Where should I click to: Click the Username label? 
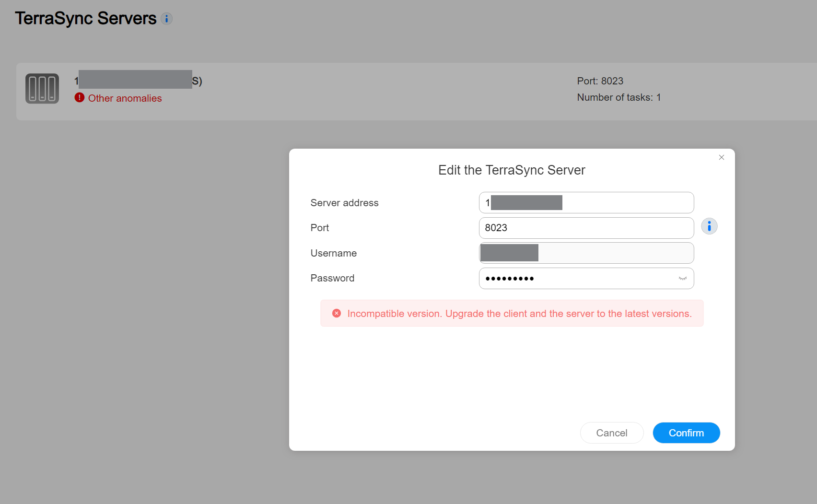tap(334, 253)
